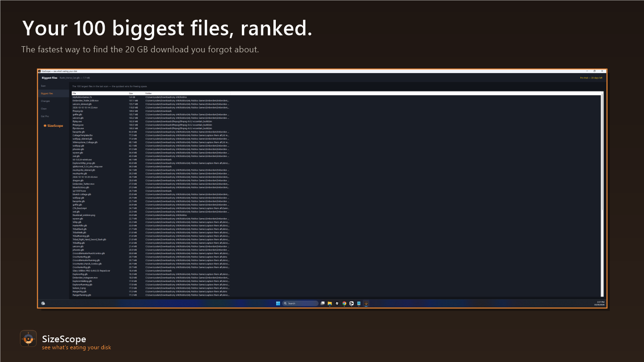Screen dimensions: 644x362
Task: Select the ExplorerWhip_prop.glb row
Action: (336, 163)
